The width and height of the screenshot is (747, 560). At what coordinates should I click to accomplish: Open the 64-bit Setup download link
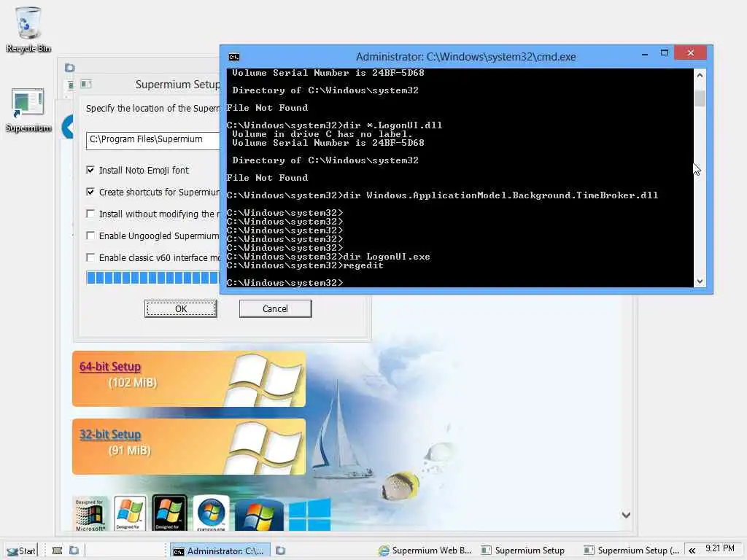[110, 367]
